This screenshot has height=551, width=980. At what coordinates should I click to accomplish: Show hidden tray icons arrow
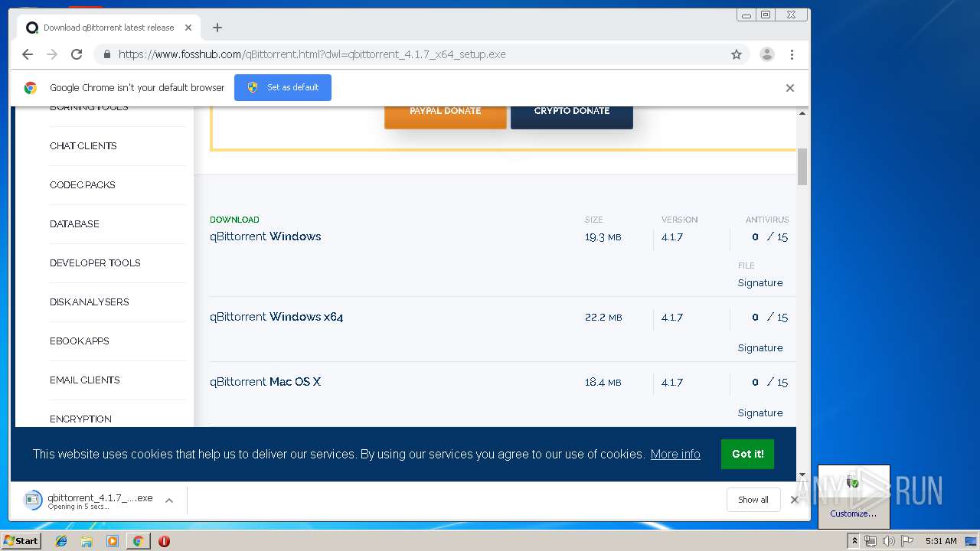(x=854, y=541)
